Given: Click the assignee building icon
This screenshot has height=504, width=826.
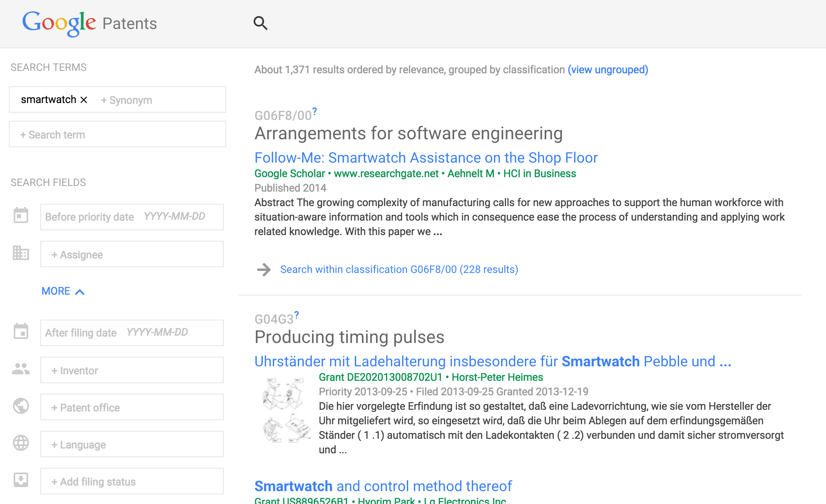Looking at the screenshot, I should [21, 253].
